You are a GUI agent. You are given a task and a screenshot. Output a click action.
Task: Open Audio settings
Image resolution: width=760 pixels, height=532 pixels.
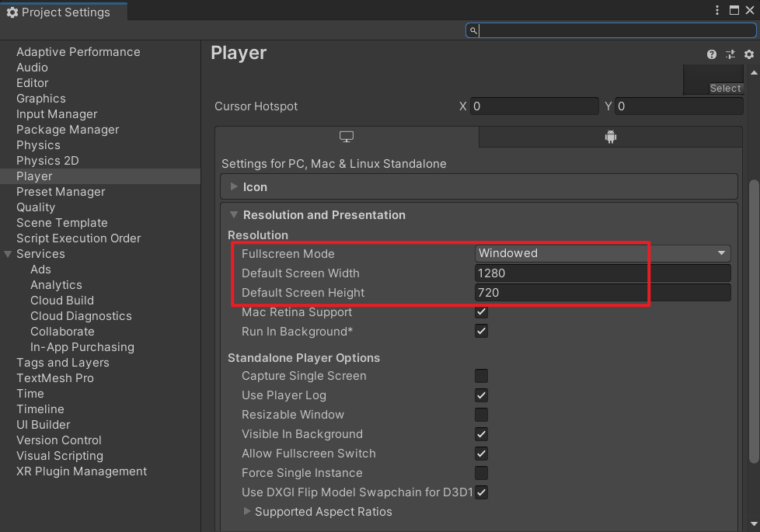32,68
